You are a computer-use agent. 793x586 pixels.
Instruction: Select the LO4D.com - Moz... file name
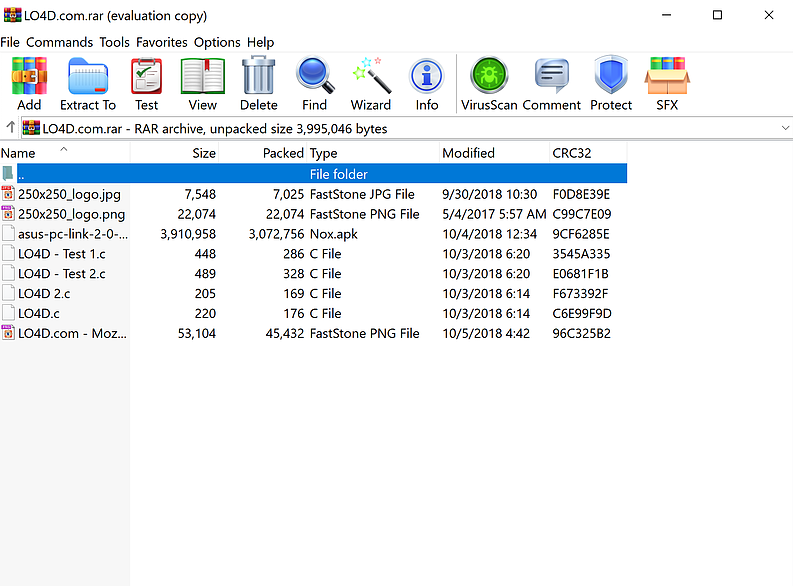[72, 333]
